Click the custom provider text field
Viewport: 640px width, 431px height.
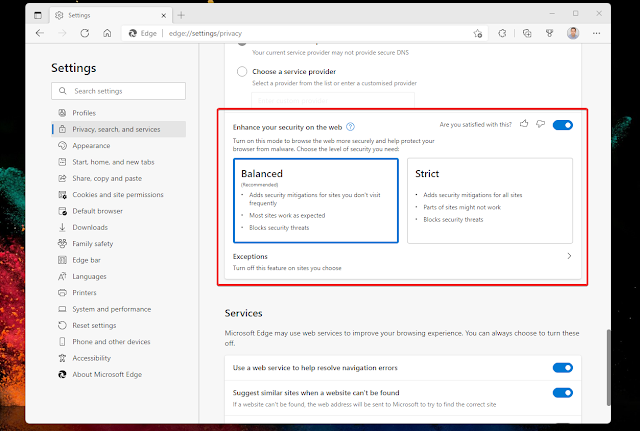click(x=333, y=100)
